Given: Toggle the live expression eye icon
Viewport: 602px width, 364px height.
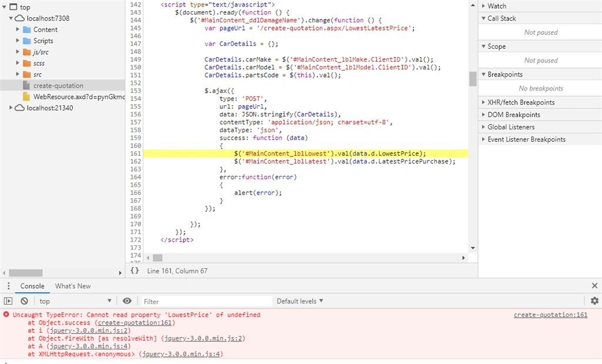Looking at the screenshot, I should [x=127, y=301].
